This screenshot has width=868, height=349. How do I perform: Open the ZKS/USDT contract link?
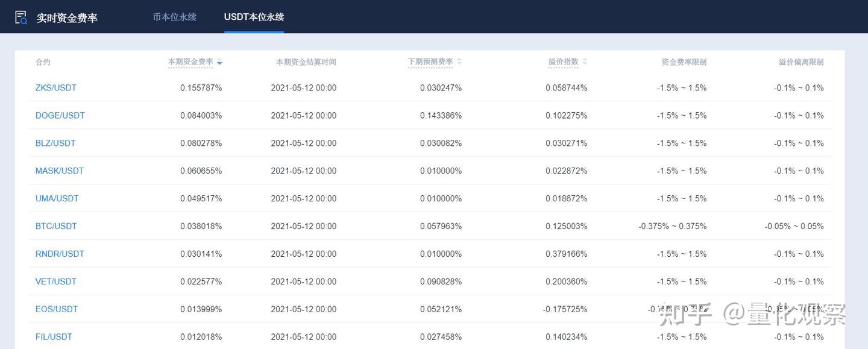click(x=55, y=87)
